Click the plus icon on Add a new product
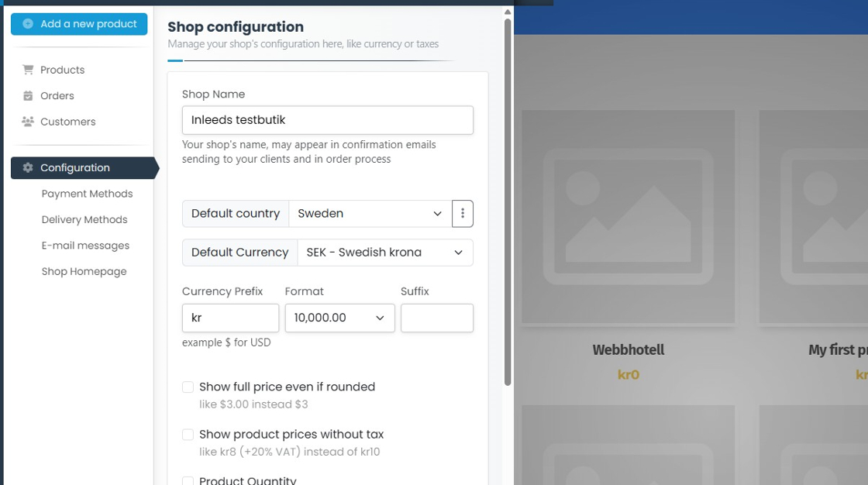This screenshot has height=485, width=868. (28, 24)
